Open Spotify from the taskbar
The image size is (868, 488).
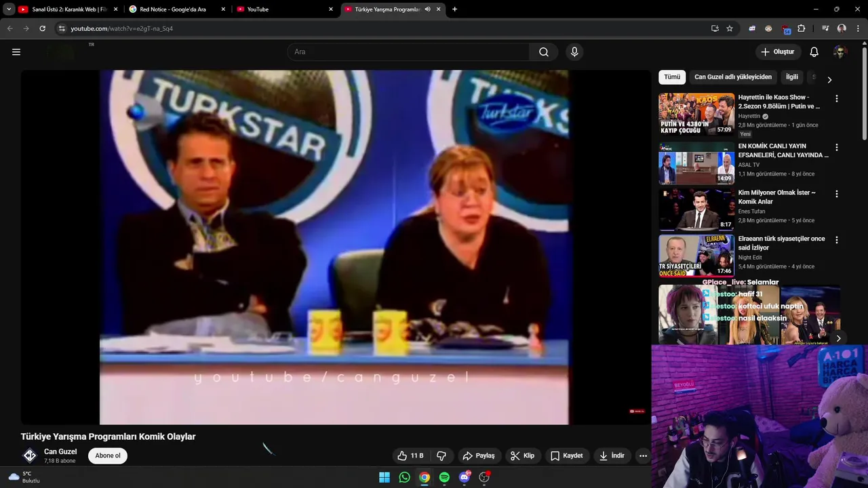444,477
